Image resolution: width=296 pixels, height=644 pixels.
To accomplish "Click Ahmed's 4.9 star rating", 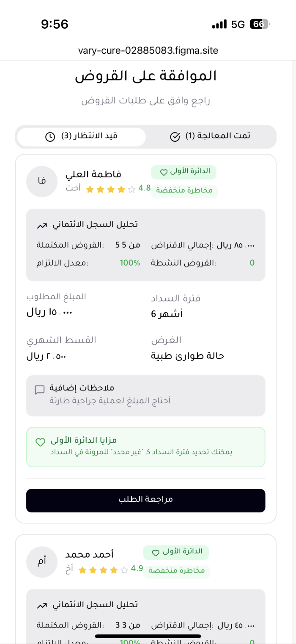I will pyautogui.click(x=111, y=570).
